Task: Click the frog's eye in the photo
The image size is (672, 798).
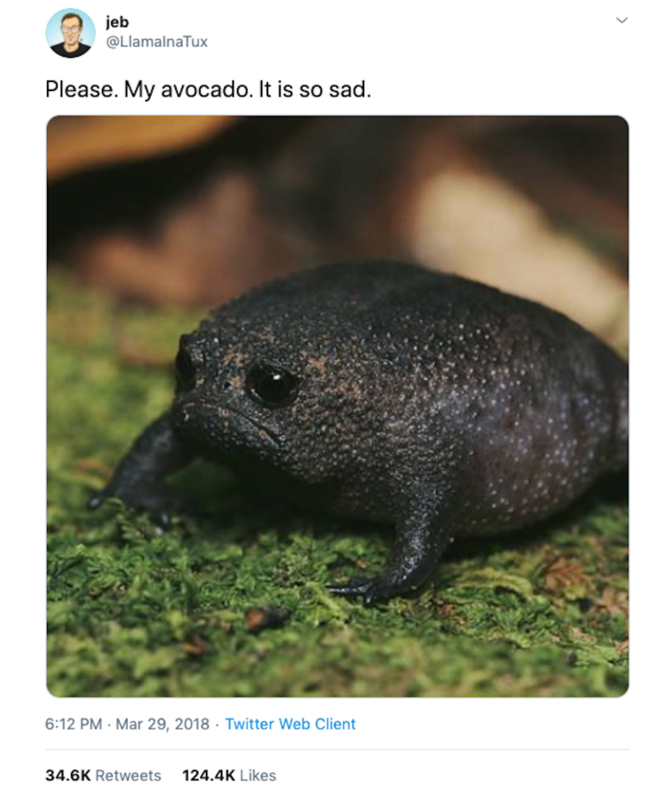Action: (x=271, y=384)
